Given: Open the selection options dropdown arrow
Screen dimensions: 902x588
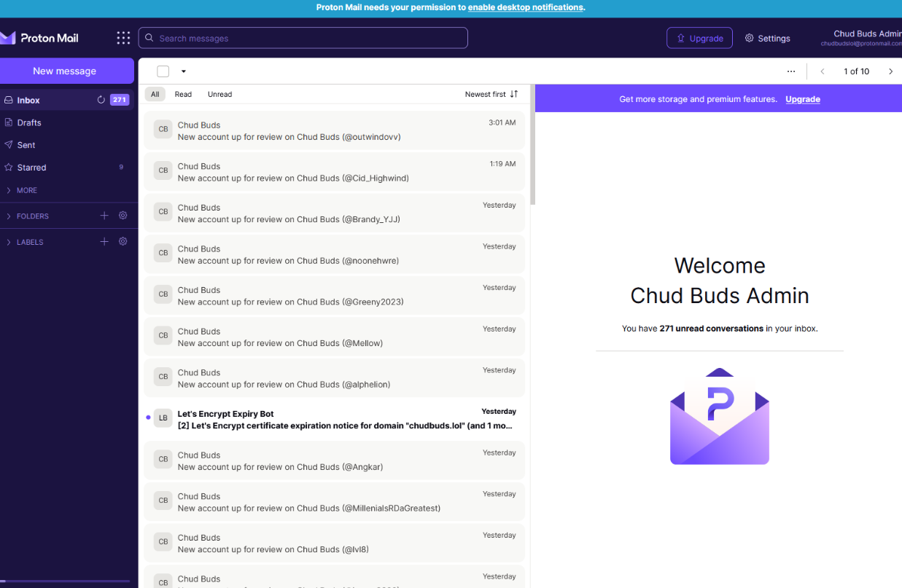Looking at the screenshot, I should coord(184,71).
